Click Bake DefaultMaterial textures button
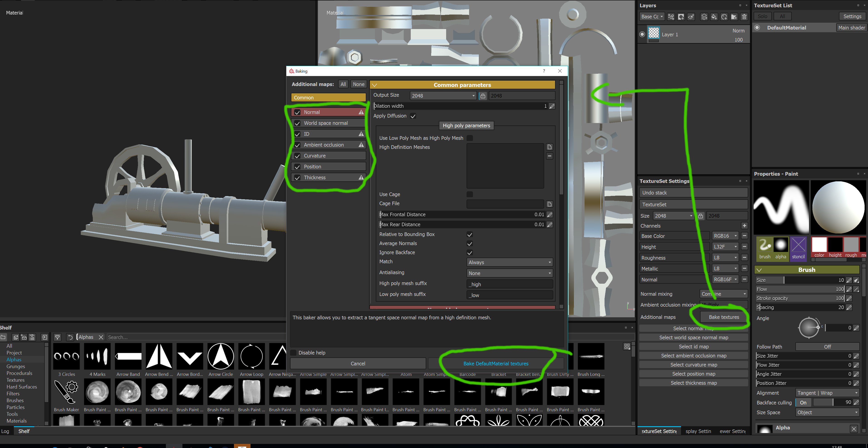The image size is (868, 448). pos(495,363)
